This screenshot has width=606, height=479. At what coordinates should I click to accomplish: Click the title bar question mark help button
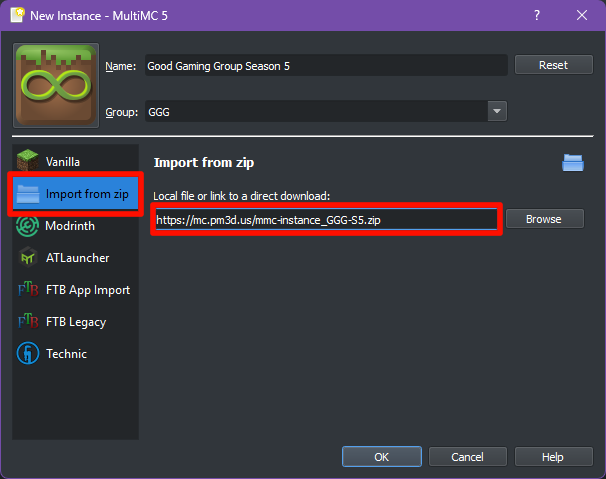[537, 15]
